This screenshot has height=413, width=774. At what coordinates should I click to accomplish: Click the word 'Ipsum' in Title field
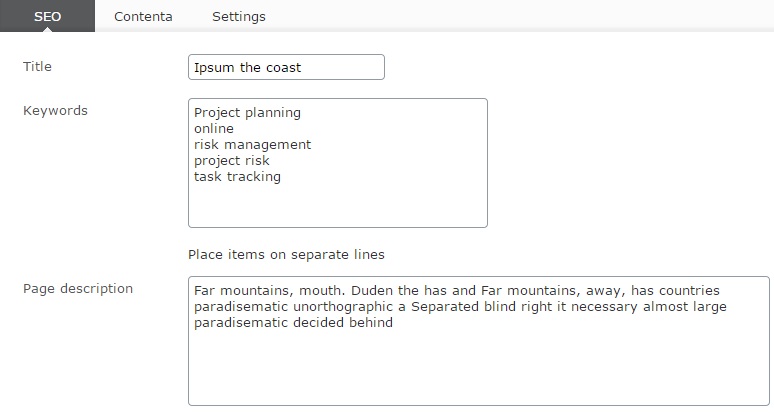pos(215,68)
